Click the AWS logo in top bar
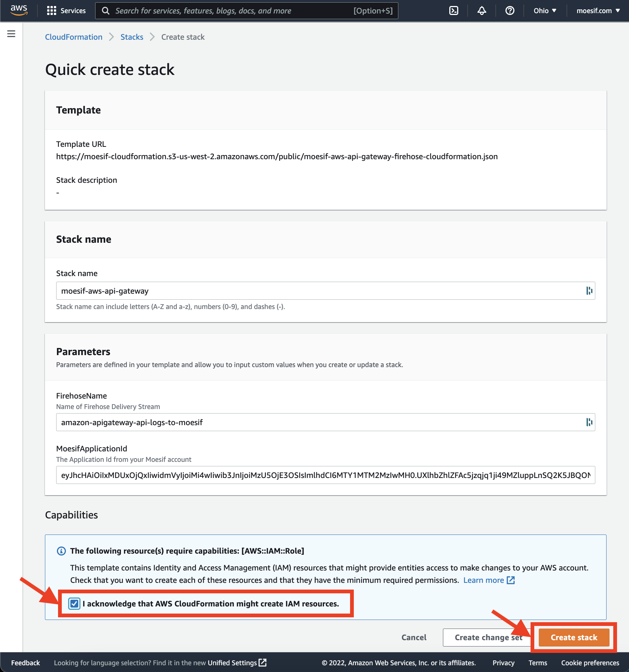Screen dimensions: 629x672 click(x=18, y=10)
